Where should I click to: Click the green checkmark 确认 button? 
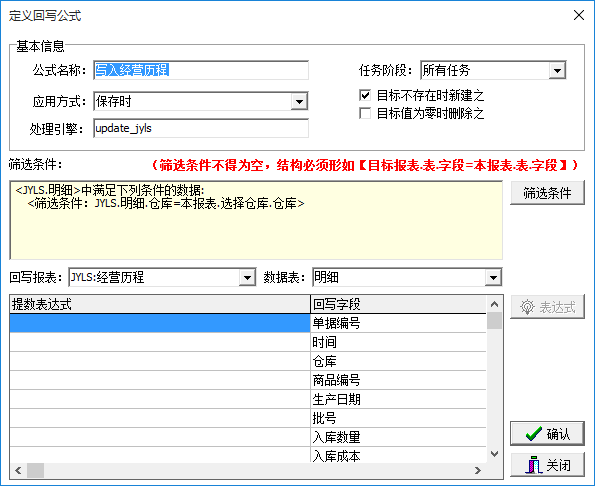pos(547,433)
